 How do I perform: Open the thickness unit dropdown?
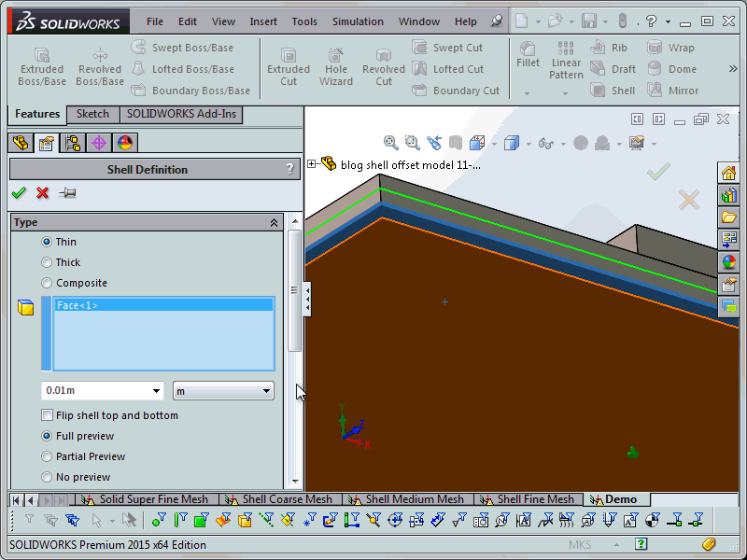point(266,391)
